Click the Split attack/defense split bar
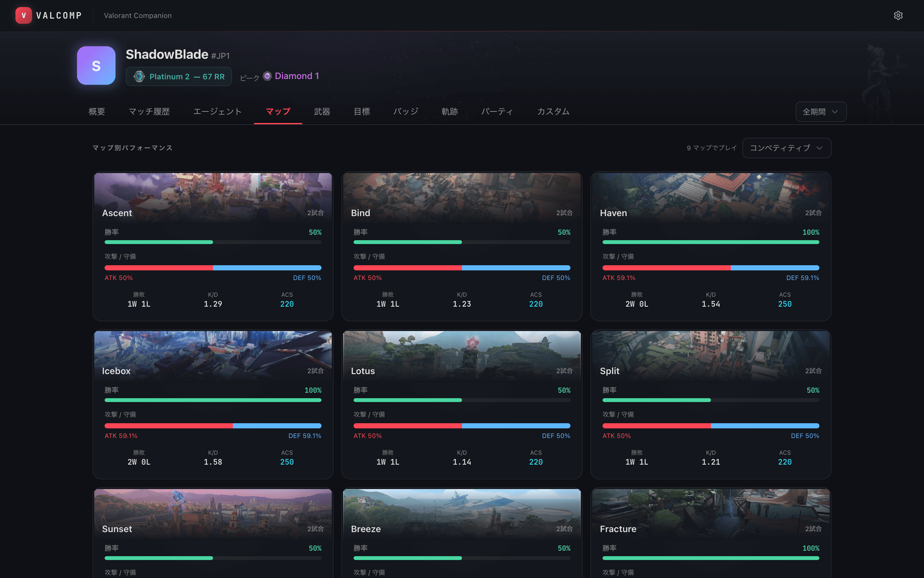 pyautogui.click(x=711, y=425)
